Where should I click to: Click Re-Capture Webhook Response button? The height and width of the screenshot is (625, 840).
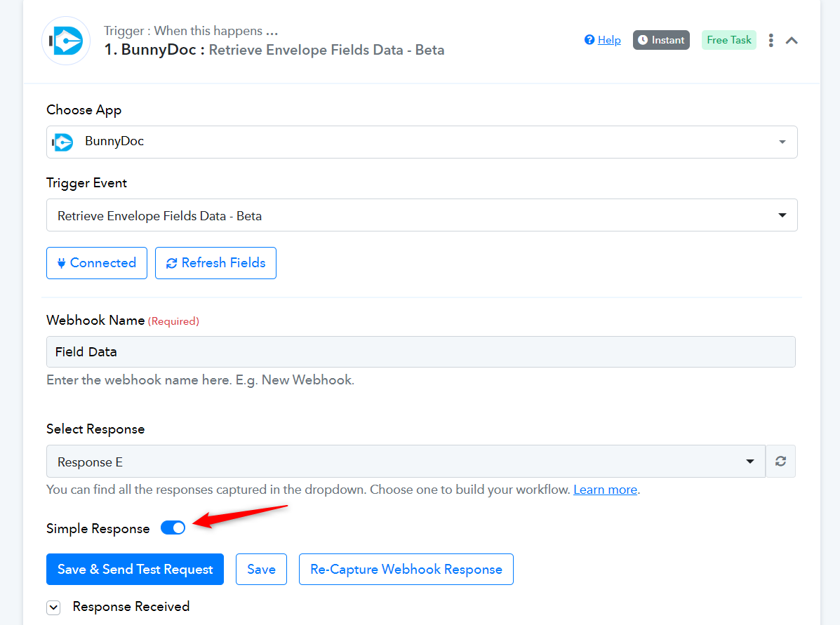406,570
